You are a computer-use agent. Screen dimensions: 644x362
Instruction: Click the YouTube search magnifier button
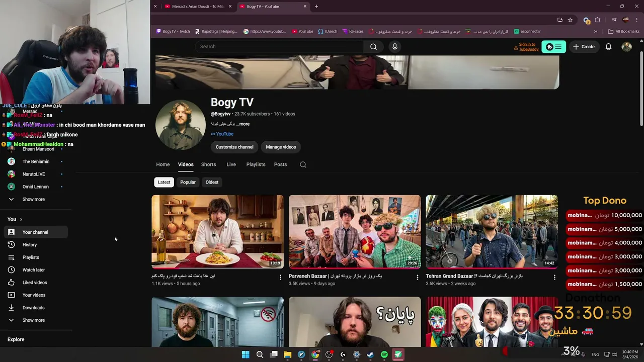point(373,47)
